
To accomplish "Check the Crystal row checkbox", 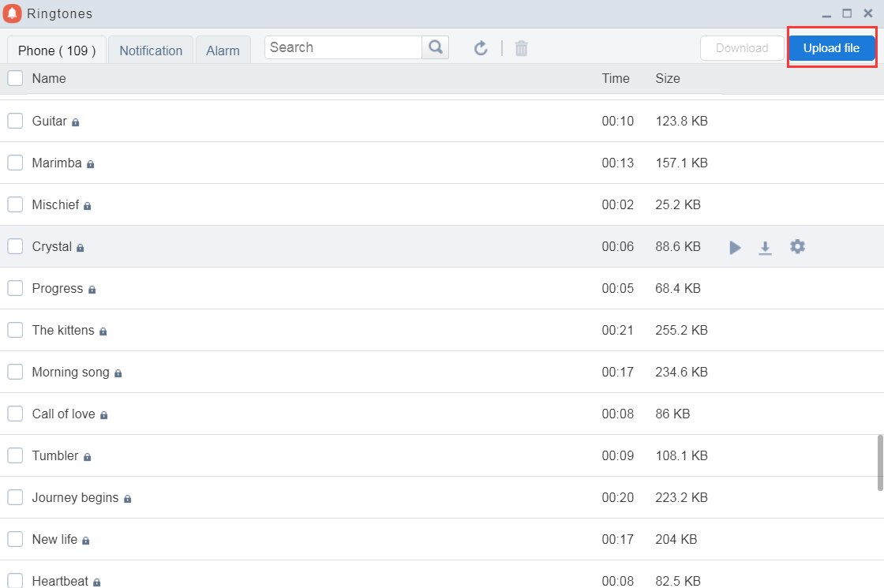I will pyautogui.click(x=15, y=246).
